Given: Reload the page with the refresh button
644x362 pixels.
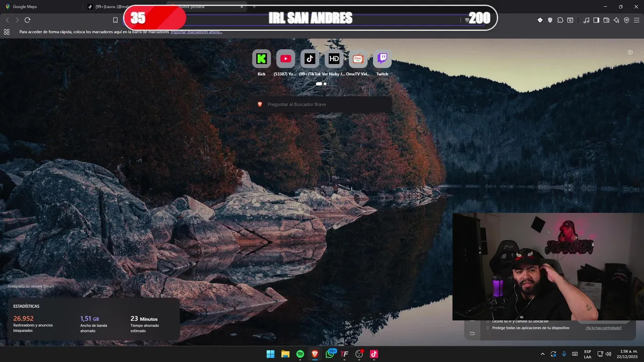Looking at the screenshot, I should (x=27, y=20).
